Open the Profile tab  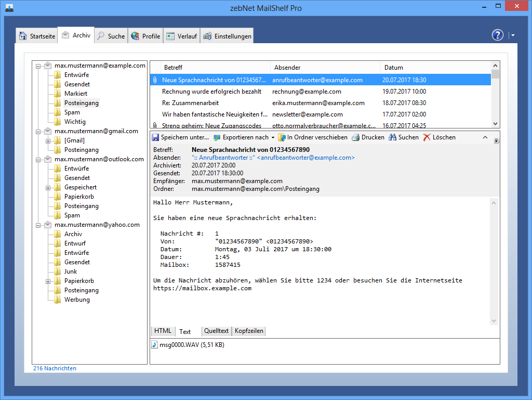(x=145, y=36)
